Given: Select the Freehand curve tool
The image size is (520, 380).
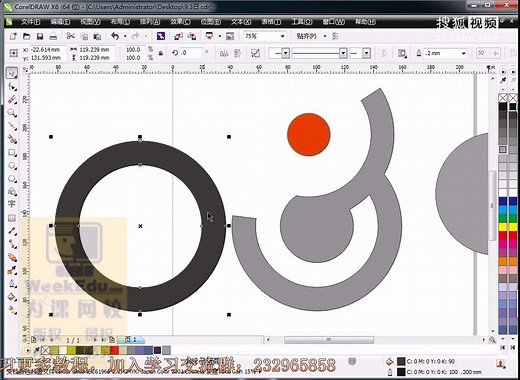Looking at the screenshot, I should (12, 126).
